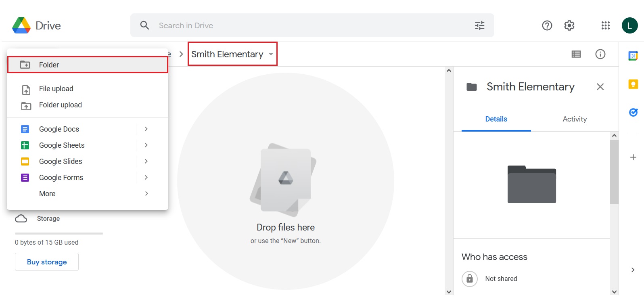
Task: Switch to the Details tab
Action: (496, 119)
